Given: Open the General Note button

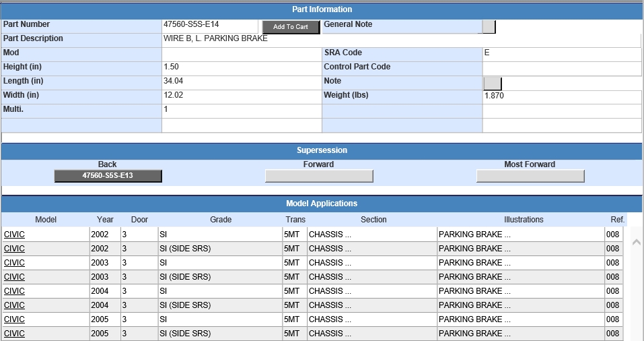Looking at the screenshot, I should click(489, 27).
